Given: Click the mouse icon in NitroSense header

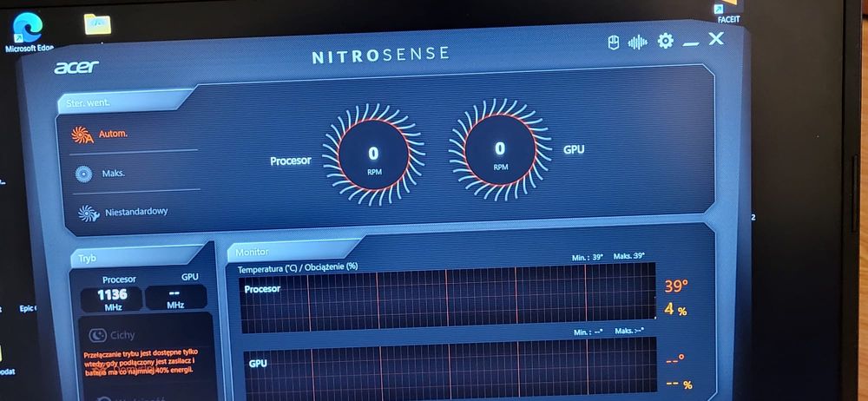Looking at the screenshot, I should 614,43.
